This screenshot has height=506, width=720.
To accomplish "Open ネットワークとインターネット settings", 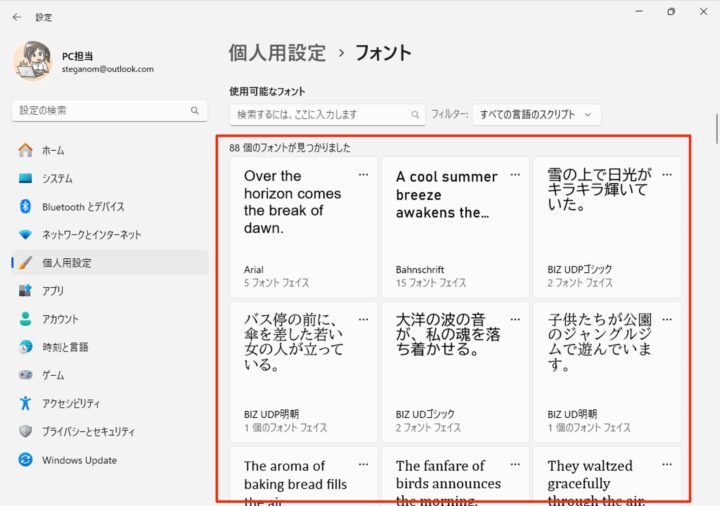I will click(110, 235).
